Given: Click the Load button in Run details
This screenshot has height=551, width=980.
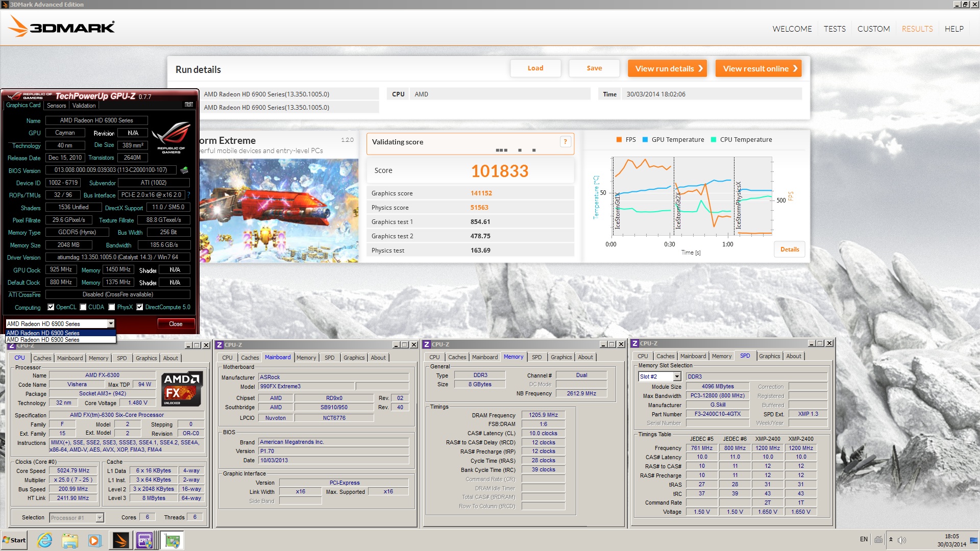Looking at the screenshot, I should click(x=535, y=68).
